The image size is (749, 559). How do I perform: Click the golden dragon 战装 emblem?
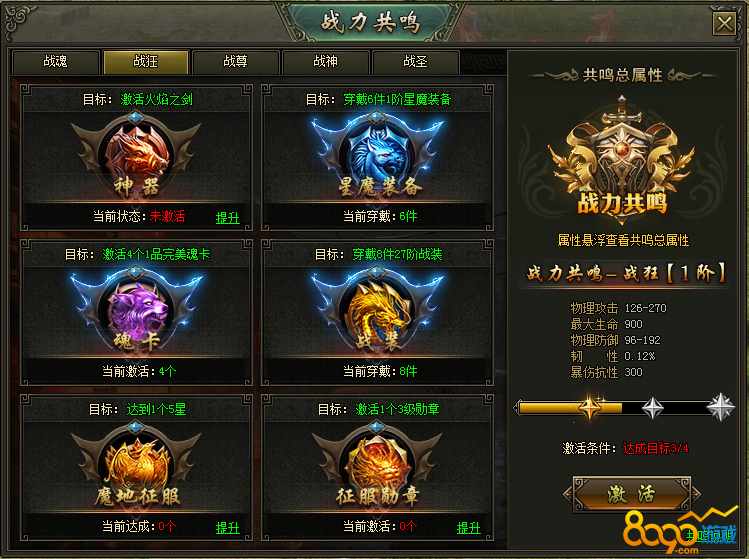pyautogui.click(x=377, y=311)
